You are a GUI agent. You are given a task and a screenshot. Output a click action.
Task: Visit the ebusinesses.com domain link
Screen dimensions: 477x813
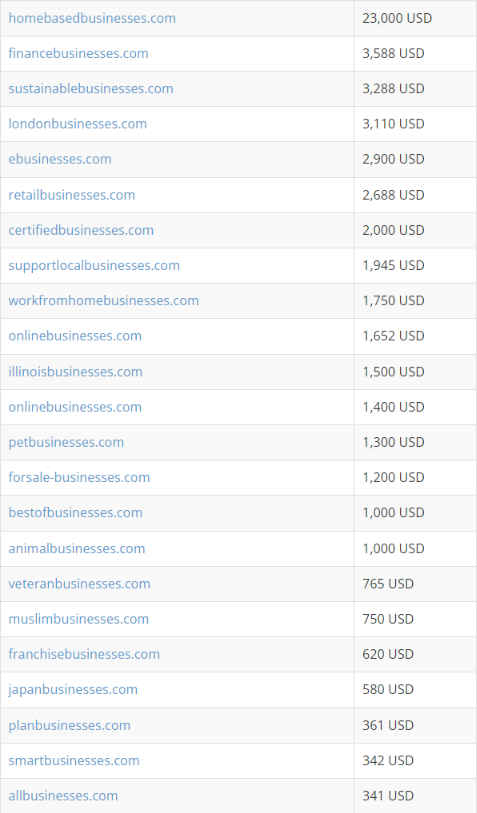point(60,159)
